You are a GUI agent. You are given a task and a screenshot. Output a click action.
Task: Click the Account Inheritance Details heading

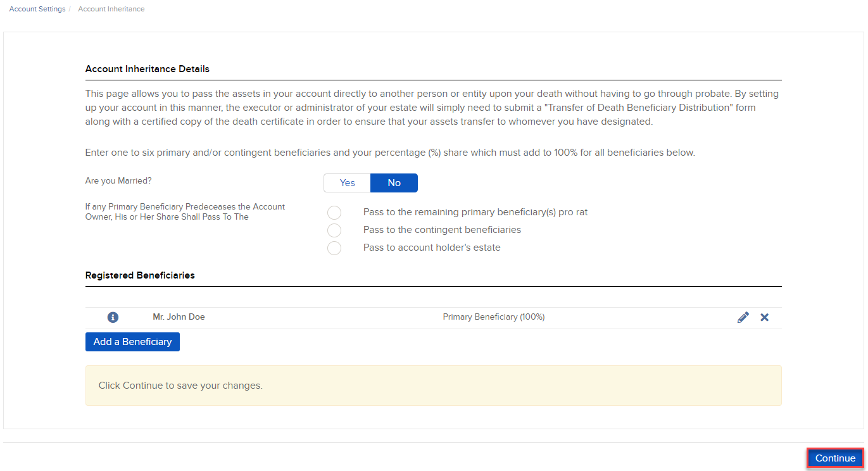pos(147,69)
